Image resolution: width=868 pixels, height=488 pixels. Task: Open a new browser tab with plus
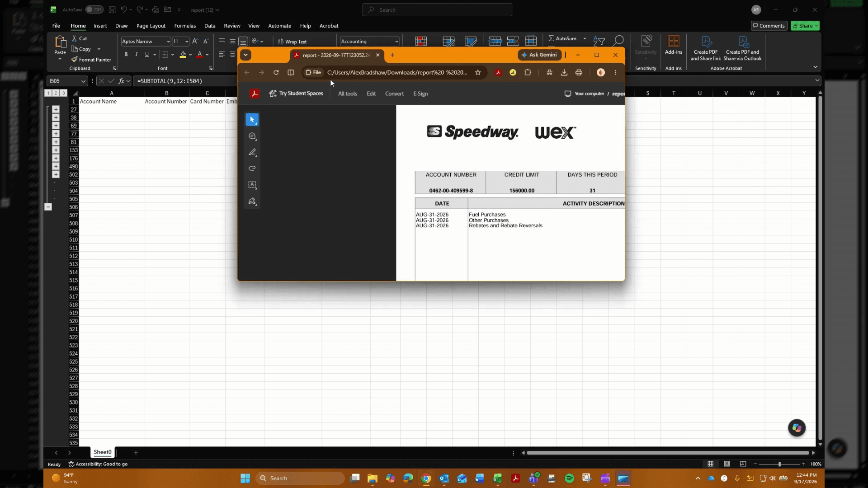[x=392, y=55]
